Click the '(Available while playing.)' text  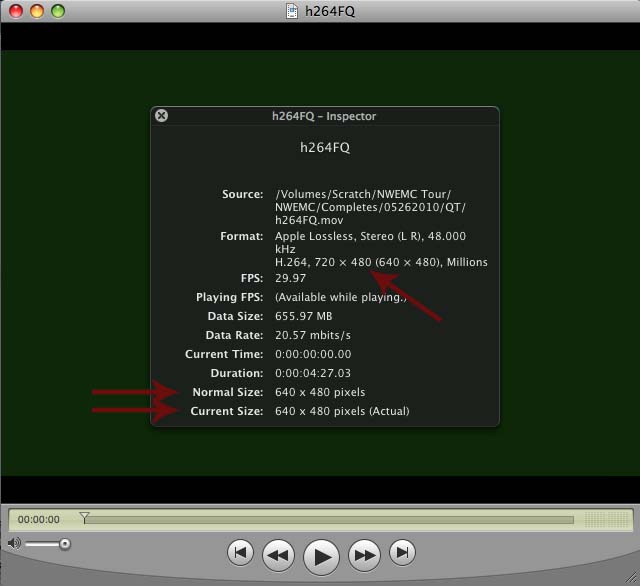[341, 297]
